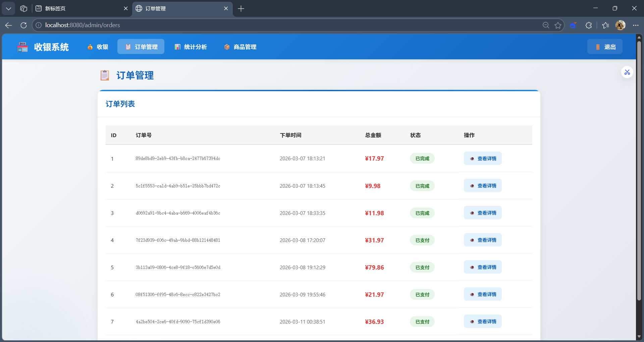Click the 订单列表 section heading
This screenshot has height=342, width=644.
tap(120, 104)
